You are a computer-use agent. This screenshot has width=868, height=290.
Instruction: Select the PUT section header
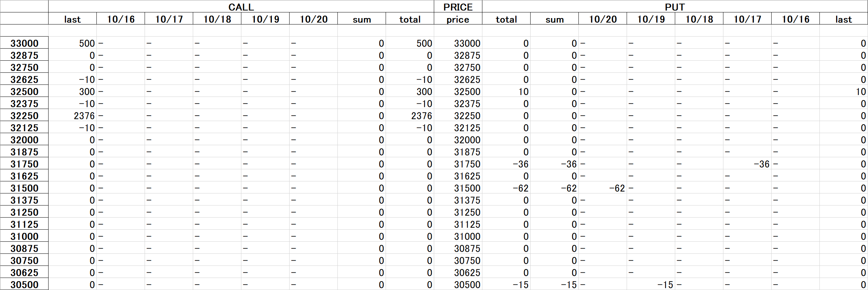point(675,7)
